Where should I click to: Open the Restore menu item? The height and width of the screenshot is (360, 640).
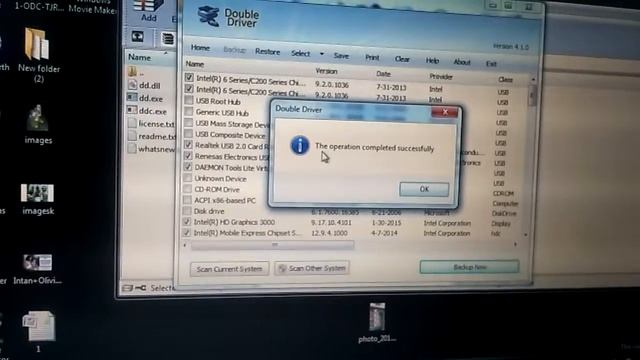(x=267, y=52)
